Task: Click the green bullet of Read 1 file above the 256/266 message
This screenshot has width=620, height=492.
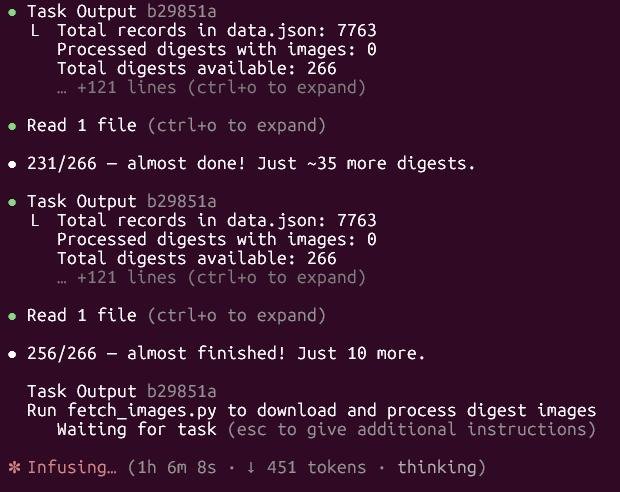Action: [x=12, y=316]
